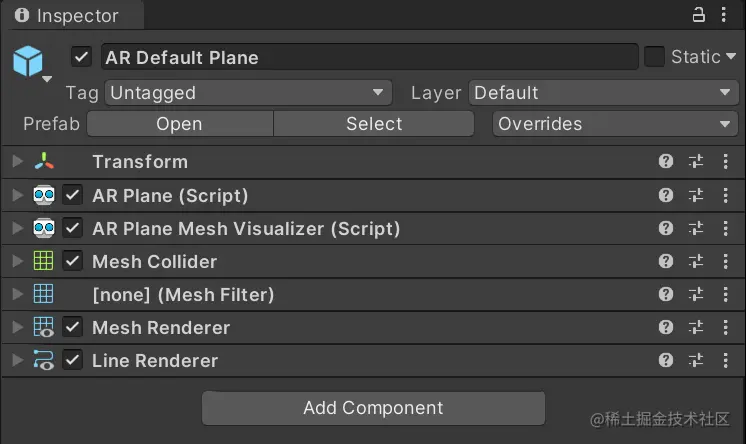Open the Inspector panel three-dot menu
Screen dimensions: 746x444
click(x=724, y=15)
